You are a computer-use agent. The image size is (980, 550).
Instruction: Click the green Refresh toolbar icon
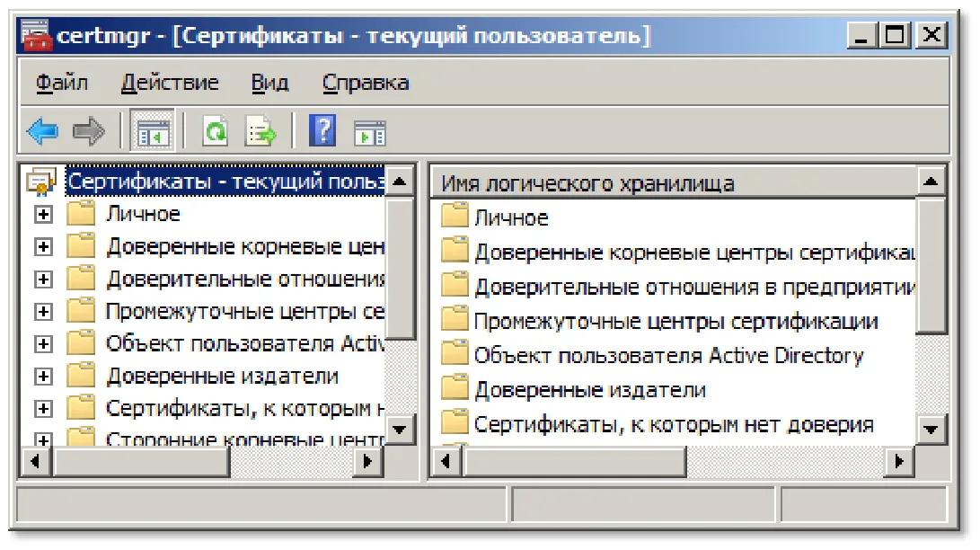click(x=216, y=131)
